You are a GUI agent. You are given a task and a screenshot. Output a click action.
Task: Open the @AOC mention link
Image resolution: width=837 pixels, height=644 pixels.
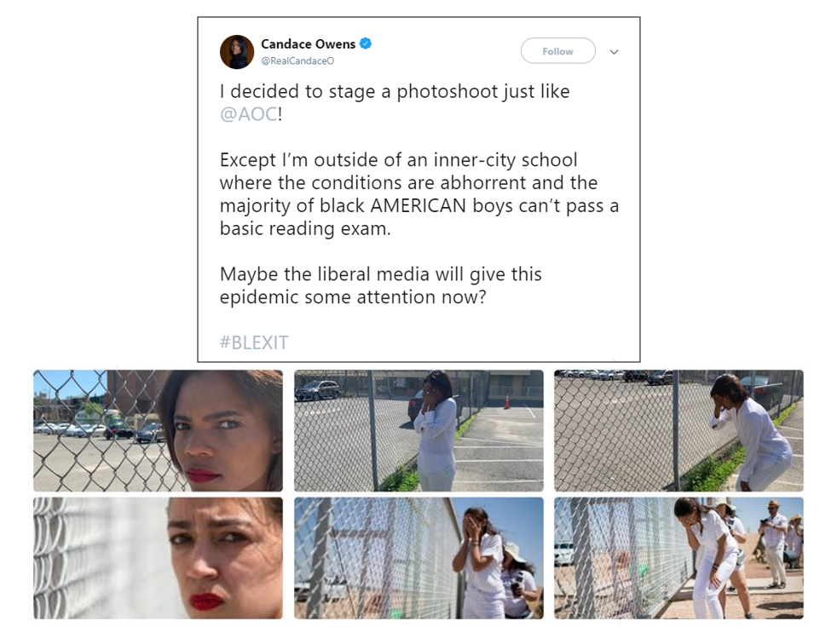[249, 113]
